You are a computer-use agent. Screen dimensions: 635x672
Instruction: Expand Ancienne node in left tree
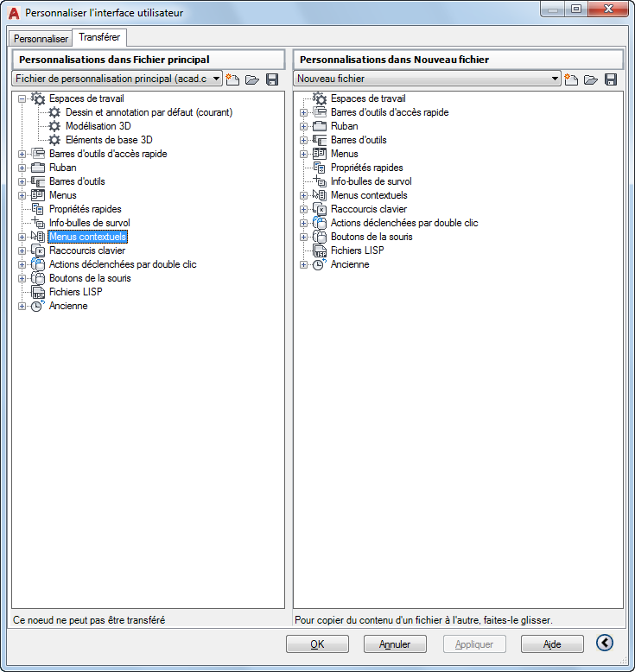[22, 306]
